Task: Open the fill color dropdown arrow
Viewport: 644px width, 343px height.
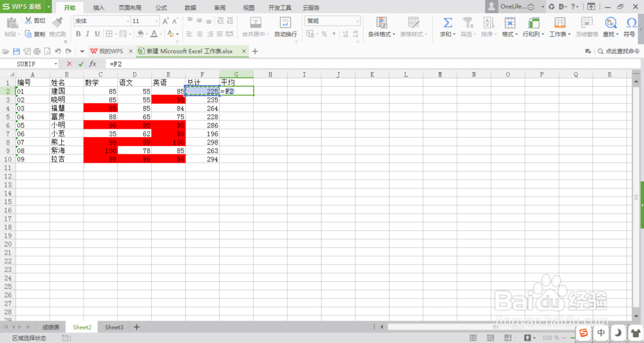Action: (x=147, y=35)
